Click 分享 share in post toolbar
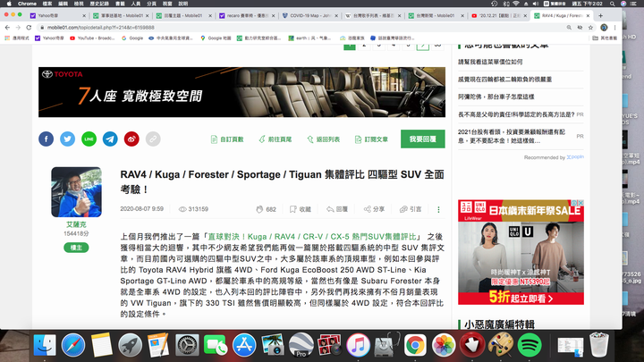This screenshot has width=644, height=362. click(x=374, y=209)
